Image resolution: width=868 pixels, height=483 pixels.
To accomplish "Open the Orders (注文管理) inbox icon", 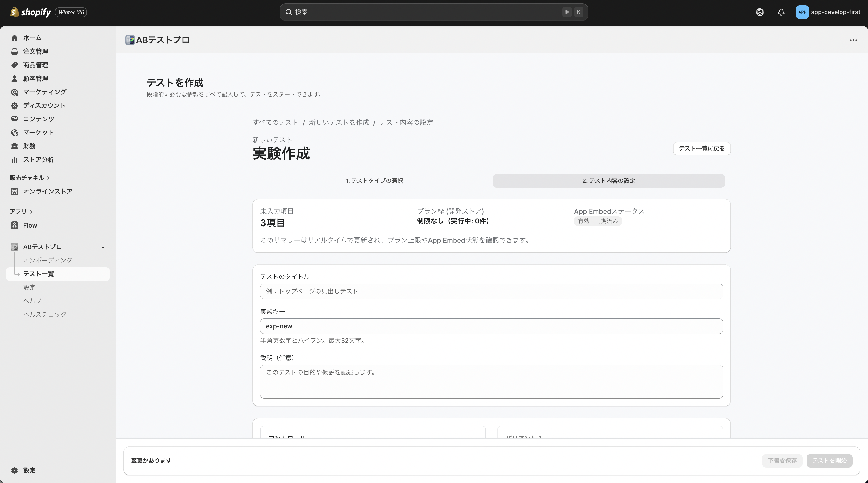I will pyautogui.click(x=14, y=52).
